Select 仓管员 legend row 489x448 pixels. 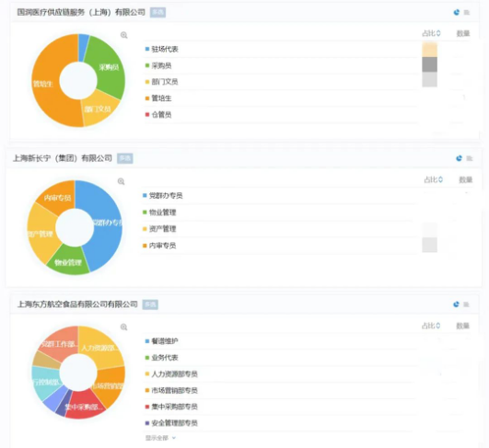(308, 115)
